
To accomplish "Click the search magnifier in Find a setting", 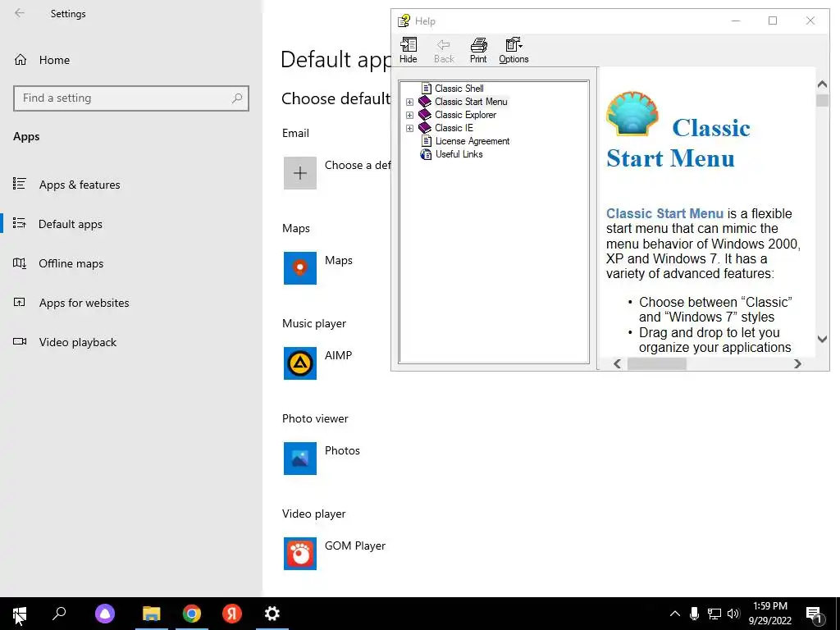I will (x=237, y=98).
